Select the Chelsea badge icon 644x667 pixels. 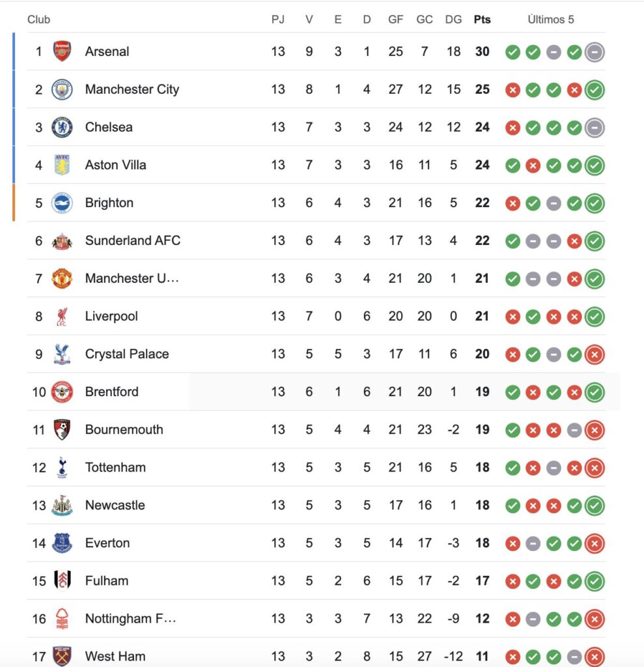pos(62,127)
